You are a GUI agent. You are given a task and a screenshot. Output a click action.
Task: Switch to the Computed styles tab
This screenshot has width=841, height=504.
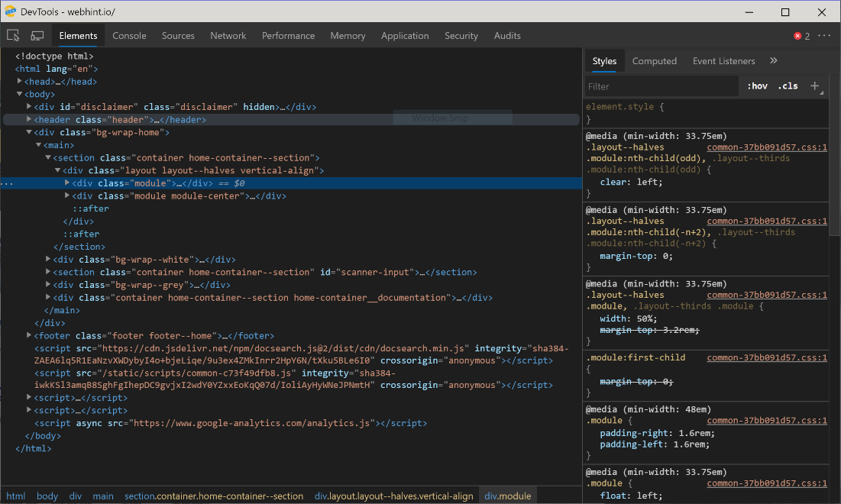(654, 61)
